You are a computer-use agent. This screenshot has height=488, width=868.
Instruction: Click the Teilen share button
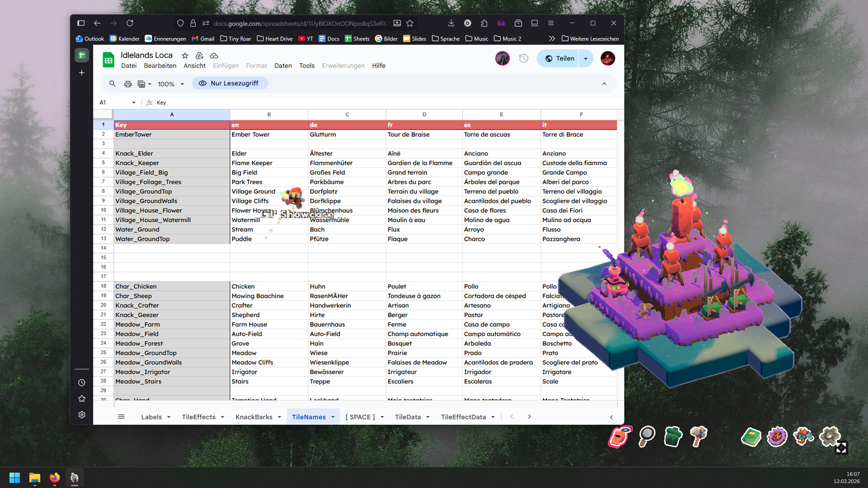559,59
